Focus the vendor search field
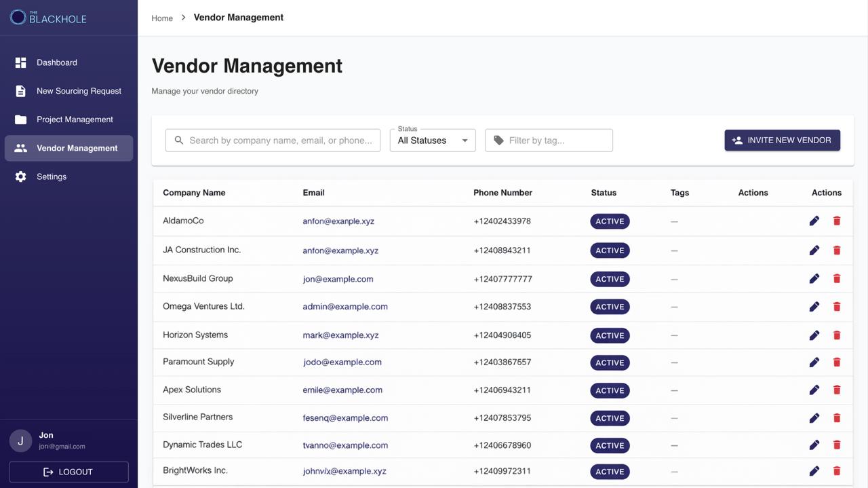 tap(273, 140)
